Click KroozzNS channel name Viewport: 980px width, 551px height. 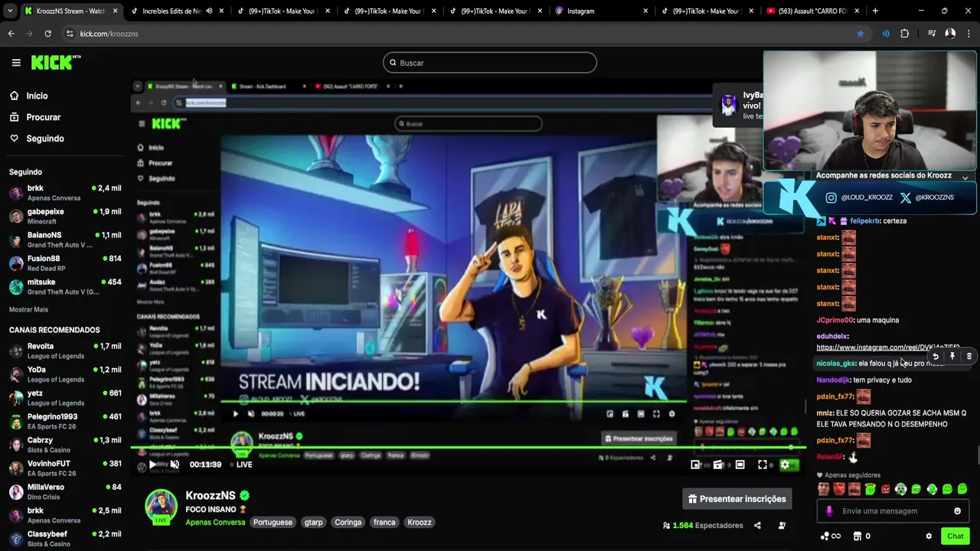click(x=211, y=495)
